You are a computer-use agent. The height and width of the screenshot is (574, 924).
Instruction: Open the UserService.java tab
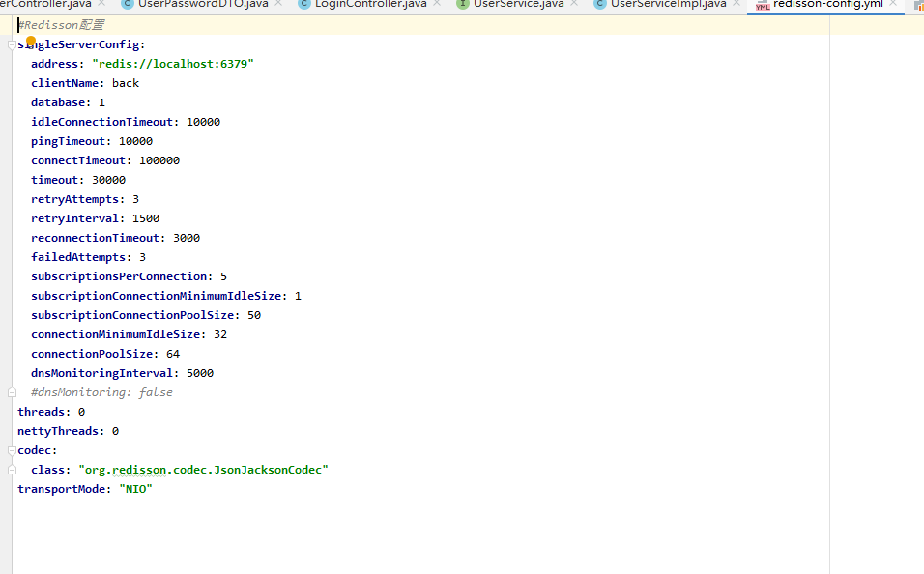(x=519, y=4)
